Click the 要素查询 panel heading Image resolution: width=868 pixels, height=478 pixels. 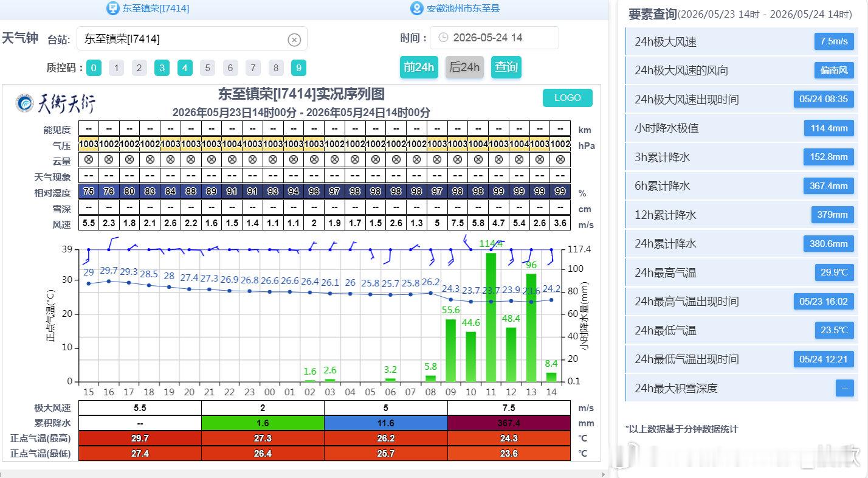(652, 14)
